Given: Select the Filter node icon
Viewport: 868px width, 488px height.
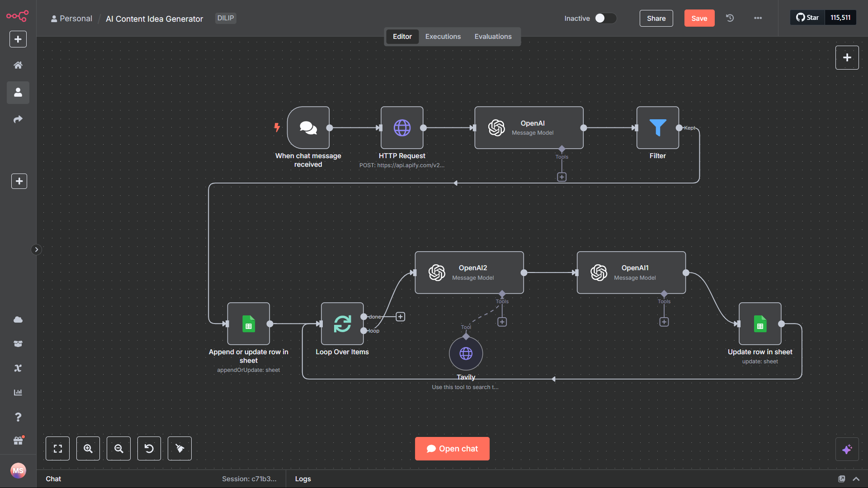Looking at the screenshot, I should coord(657,128).
